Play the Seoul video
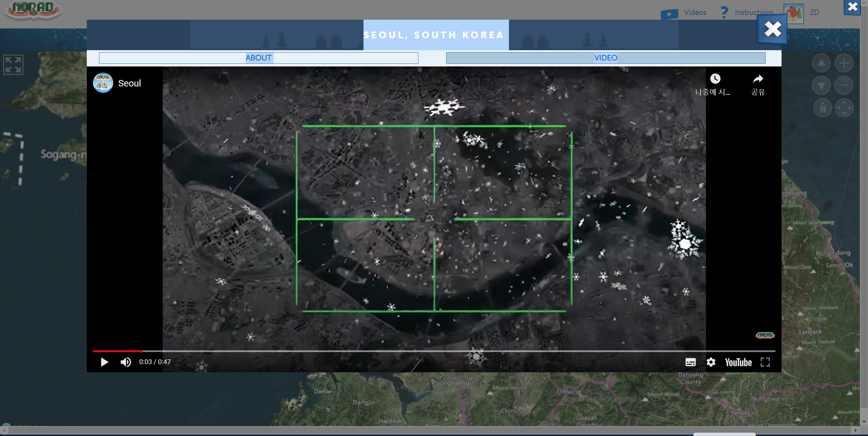Image resolution: width=868 pixels, height=436 pixels. (x=104, y=362)
